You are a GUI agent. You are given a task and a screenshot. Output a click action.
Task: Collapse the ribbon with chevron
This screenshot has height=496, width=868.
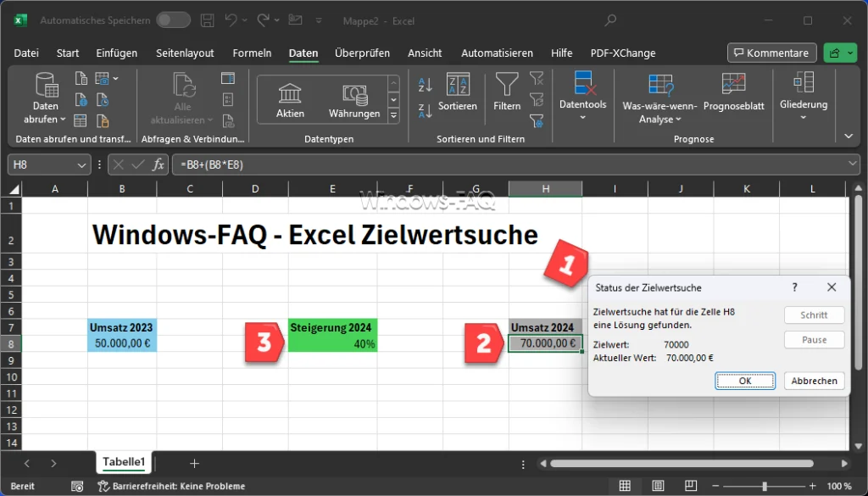coord(848,137)
